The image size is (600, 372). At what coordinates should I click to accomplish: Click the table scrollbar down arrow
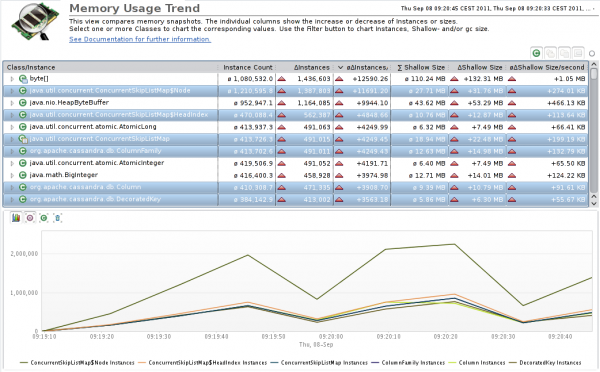pos(594,204)
